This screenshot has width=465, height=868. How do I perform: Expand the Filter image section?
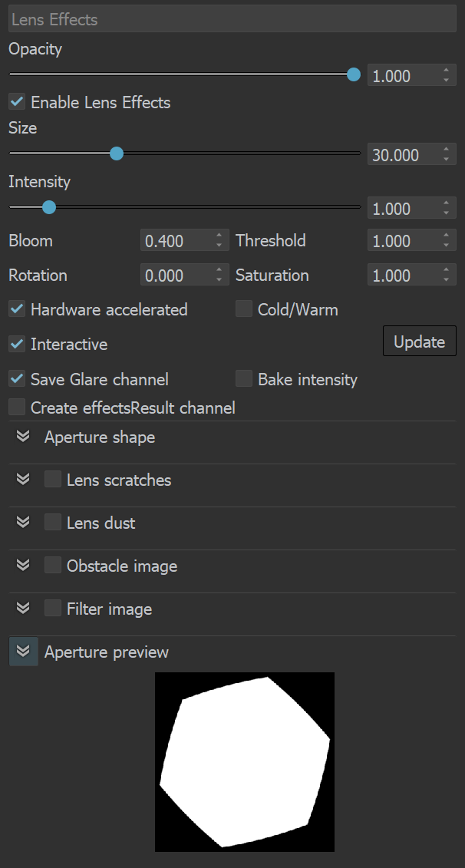pos(22,608)
